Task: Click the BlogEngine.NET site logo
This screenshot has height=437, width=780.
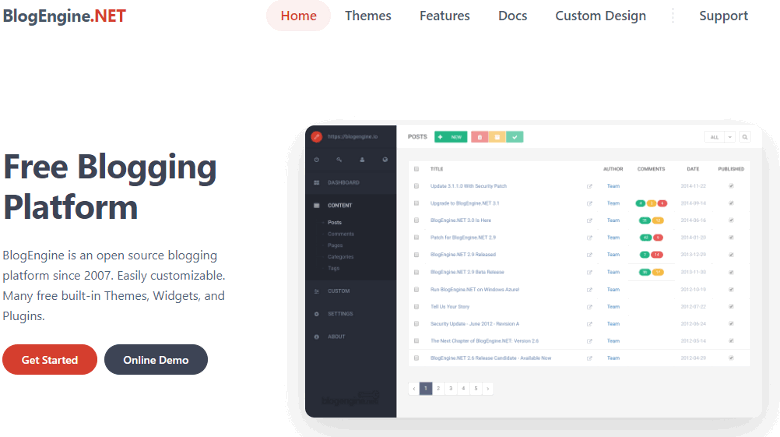Action: (x=64, y=16)
